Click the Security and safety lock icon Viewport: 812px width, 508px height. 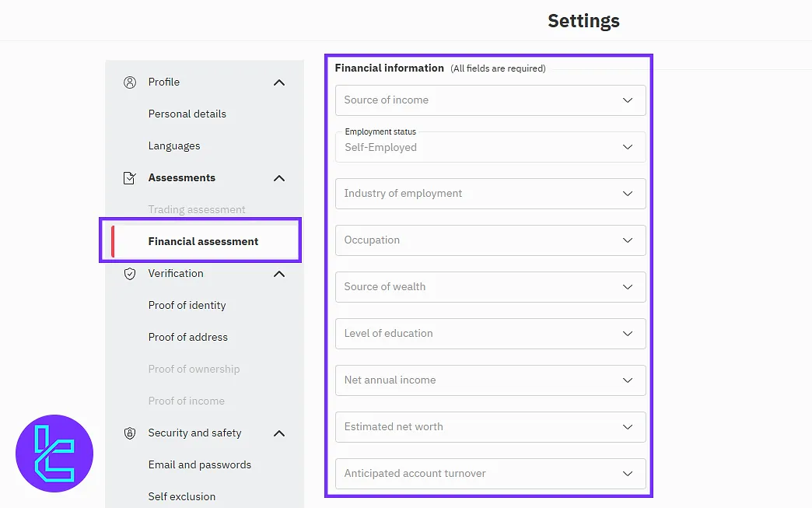[x=129, y=433]
